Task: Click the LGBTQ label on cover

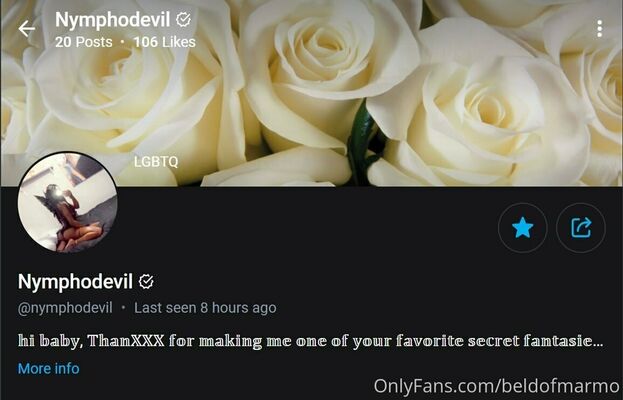Action: tap(156, 162)
